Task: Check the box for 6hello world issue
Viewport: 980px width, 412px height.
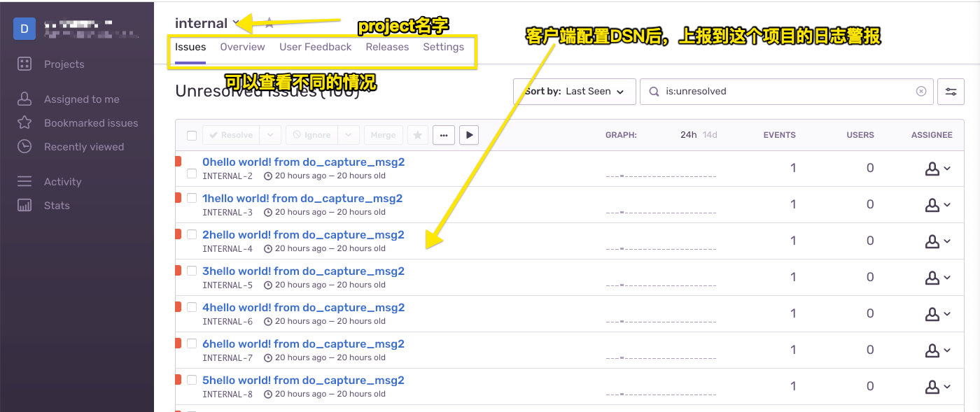Action: pos(192,343)
